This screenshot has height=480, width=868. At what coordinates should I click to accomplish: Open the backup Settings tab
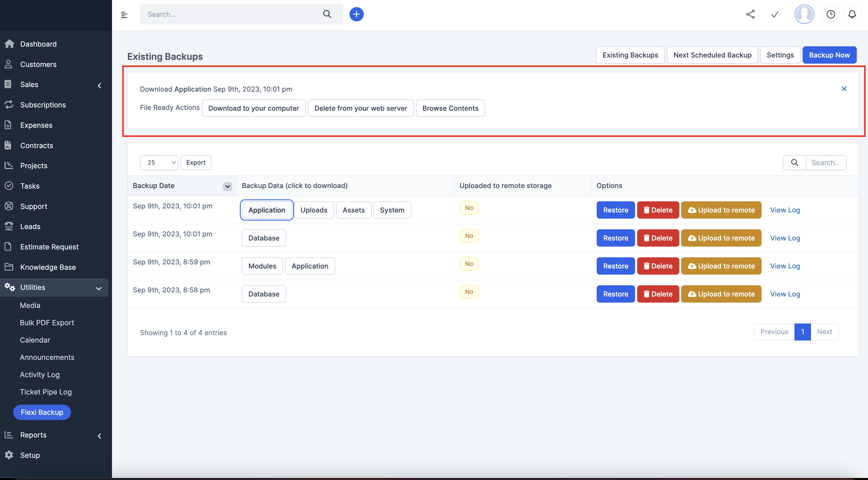pyautogui.click(x=780, y=55)
